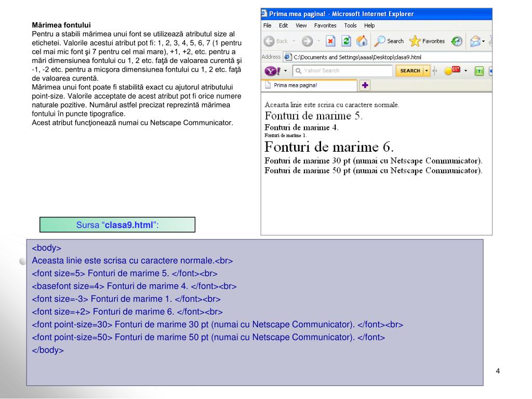The height and width of the screenshot is (399, 532).
Task: Click the address field with clasa9.html path
Action: click(x=387, y=57)
